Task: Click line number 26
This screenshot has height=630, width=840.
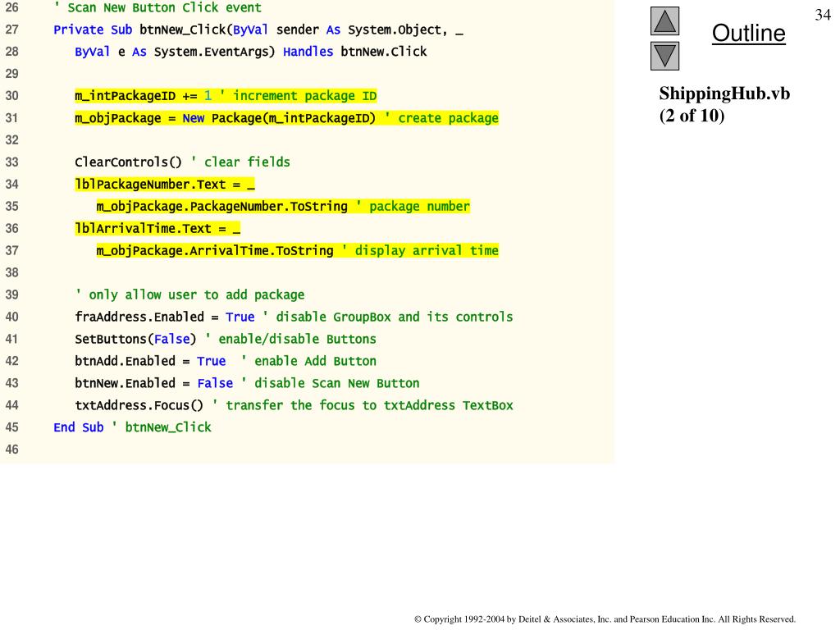Action: pyautogui.click(x=11, y=7)
